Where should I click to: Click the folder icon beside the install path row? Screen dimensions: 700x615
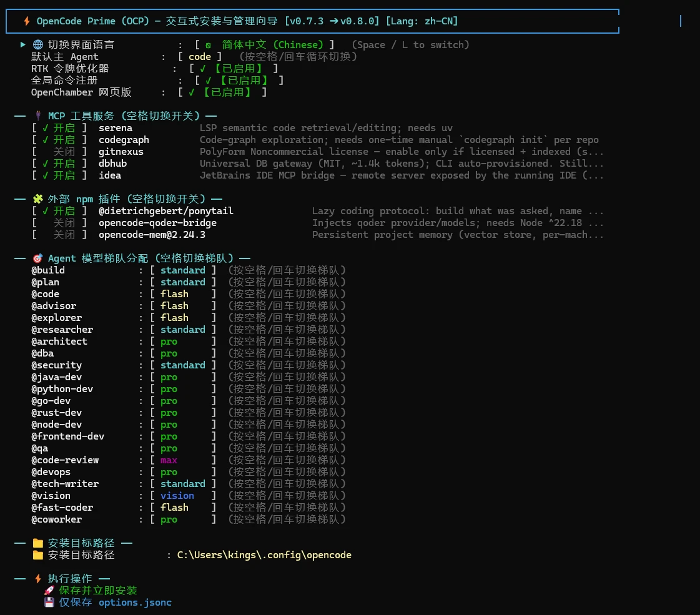[x=38, y=555]
